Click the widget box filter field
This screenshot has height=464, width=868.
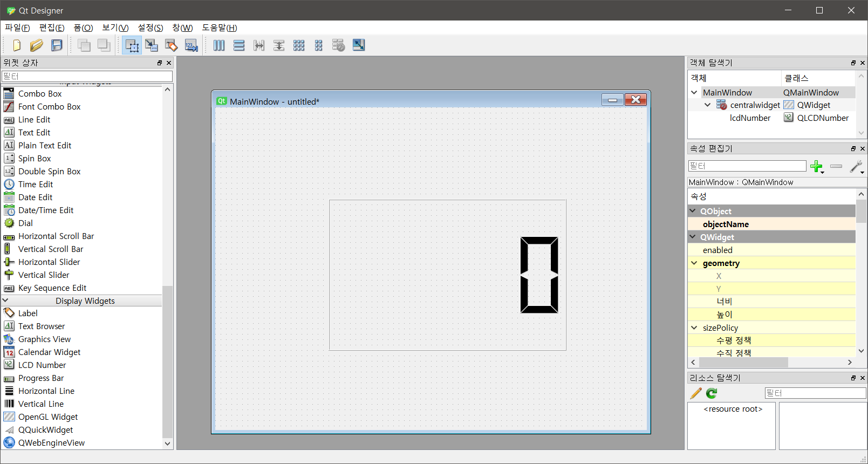(87, 77)
